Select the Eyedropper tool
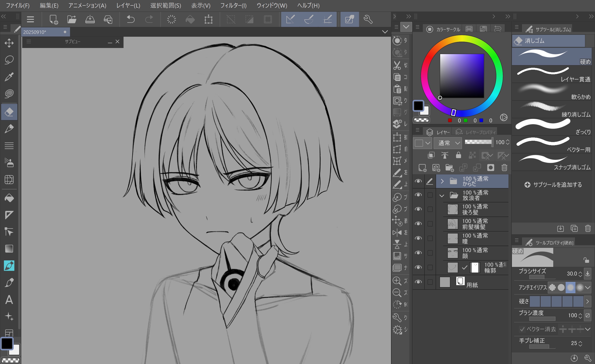Image resolution: width=595 pixels, height=364 pixels. pos(9,77)
